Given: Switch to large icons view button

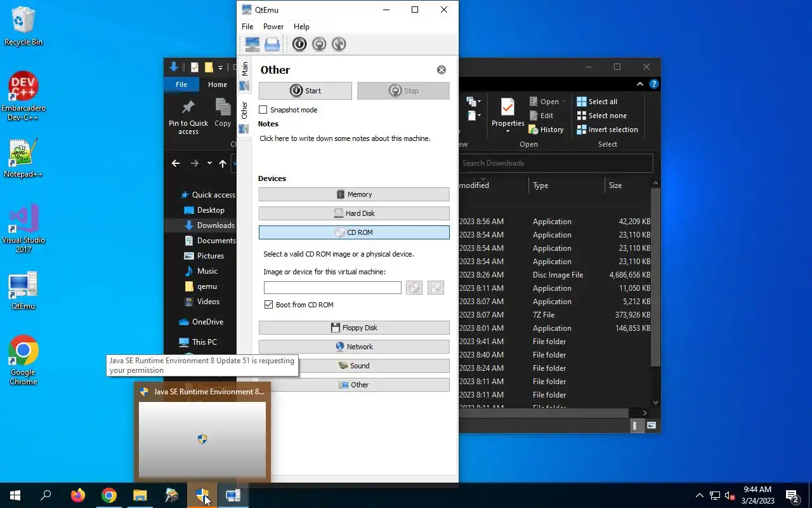Looking at the screenshot, I should [x=651, y=425].
